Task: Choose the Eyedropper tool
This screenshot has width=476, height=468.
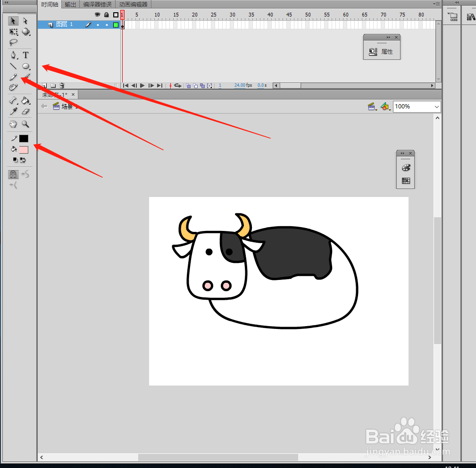Action: point(13,111)
